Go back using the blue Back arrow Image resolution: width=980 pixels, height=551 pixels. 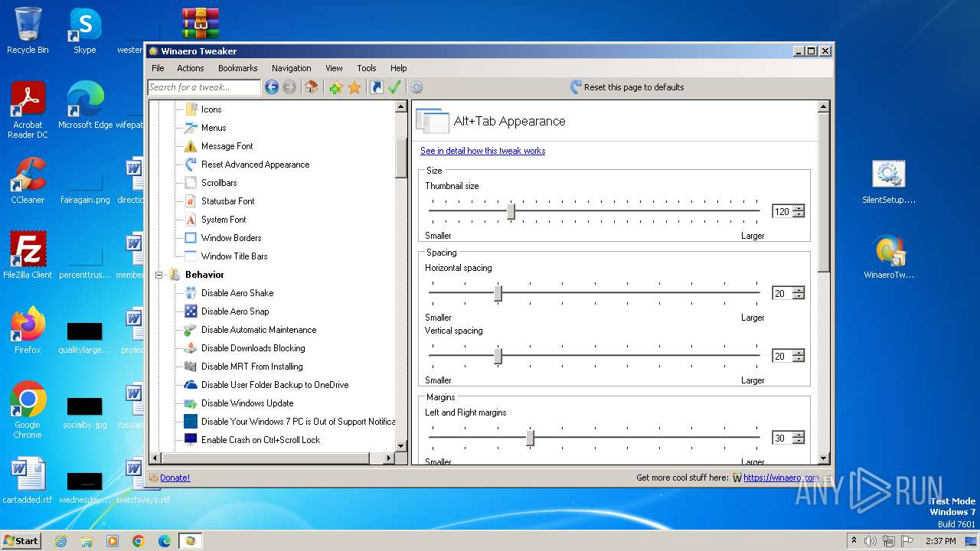271,87
